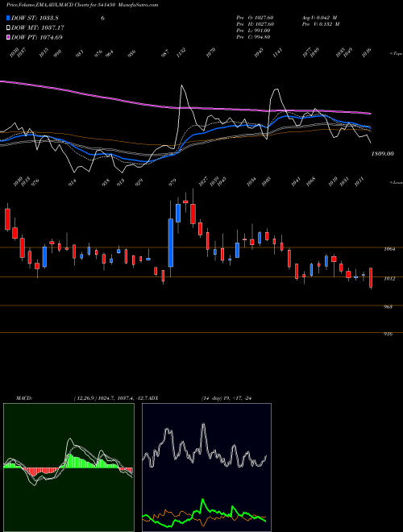Click the standalone '6' next to DOW ST
The width and height of the screenshot is (403, 532).
102,18
